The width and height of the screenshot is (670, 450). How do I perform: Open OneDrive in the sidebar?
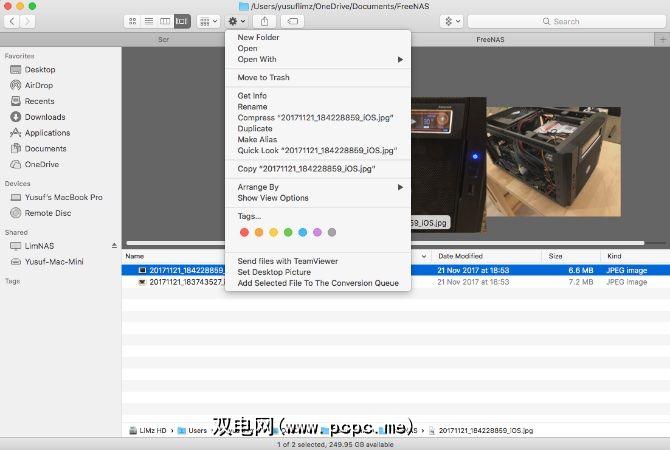pyautogui.click(x=41, y=164)
